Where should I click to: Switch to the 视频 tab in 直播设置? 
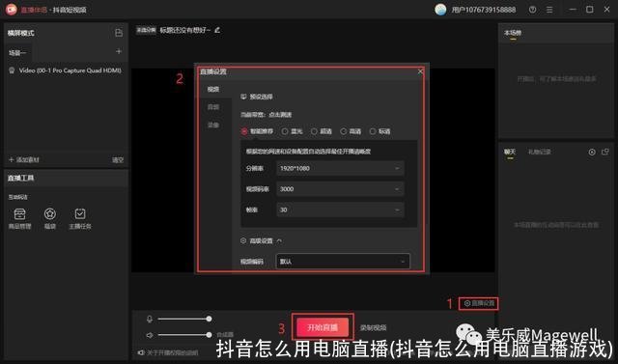[x=213, y=90]
